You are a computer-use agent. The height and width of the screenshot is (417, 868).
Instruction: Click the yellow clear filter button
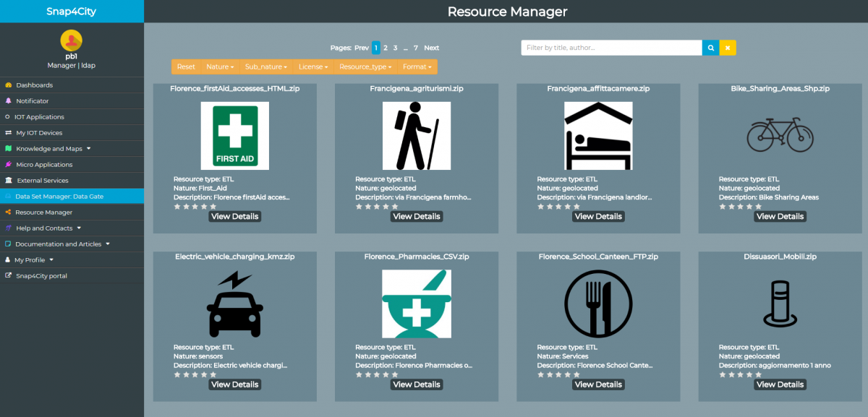coord(728,48)
